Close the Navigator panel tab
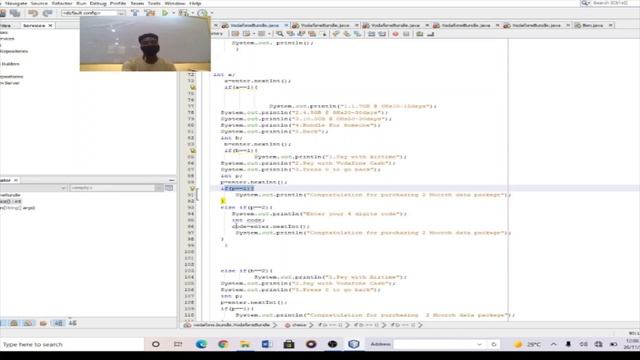Image resolution: width=640 pixels, height=360 pixels. click(x=16, y=180)
